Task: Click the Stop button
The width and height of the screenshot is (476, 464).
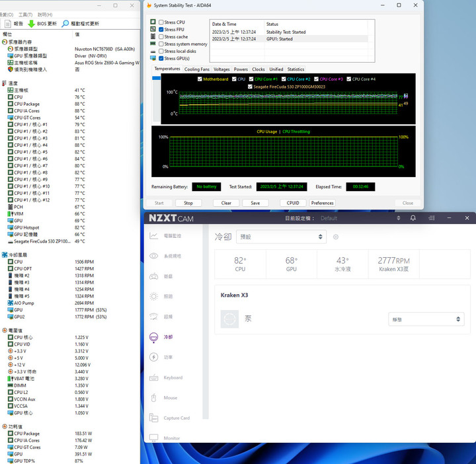Action: (188, 203)
